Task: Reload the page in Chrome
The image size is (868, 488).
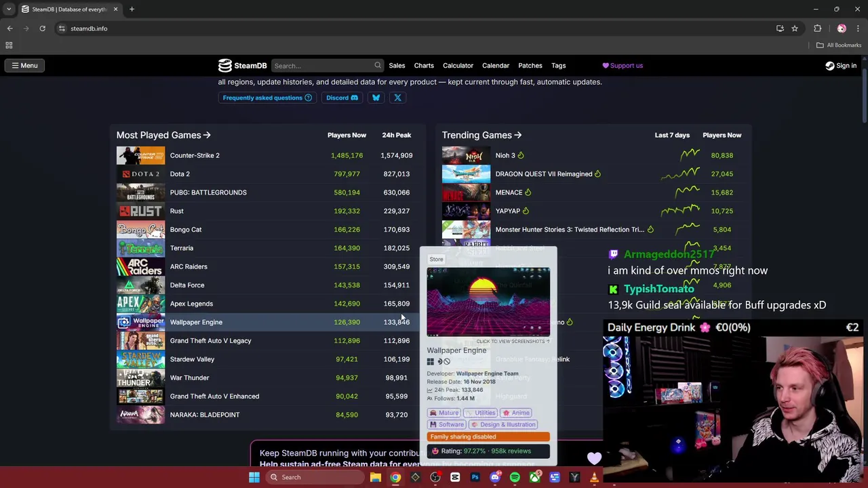Action: pyautogui.click(x=42, y=28)
